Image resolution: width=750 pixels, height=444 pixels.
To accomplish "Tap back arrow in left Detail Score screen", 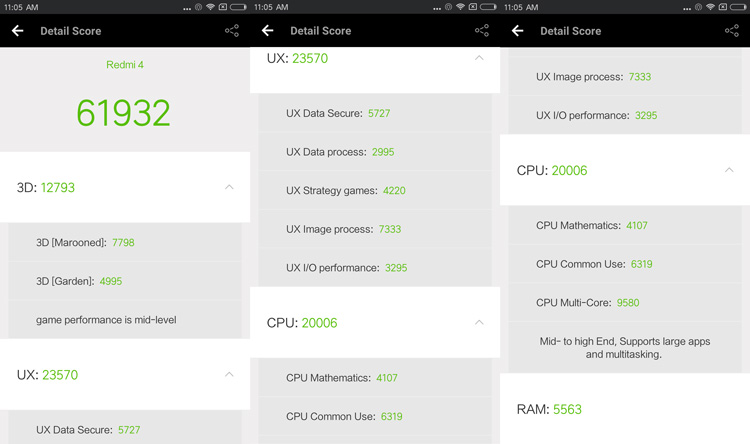I will tap(18, 31).
